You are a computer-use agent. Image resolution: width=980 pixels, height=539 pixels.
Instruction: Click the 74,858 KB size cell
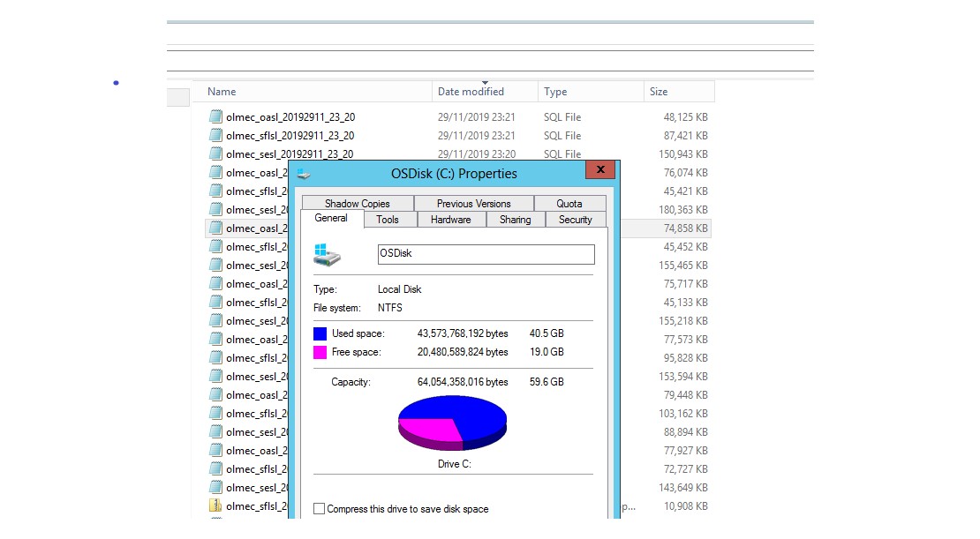686,228
